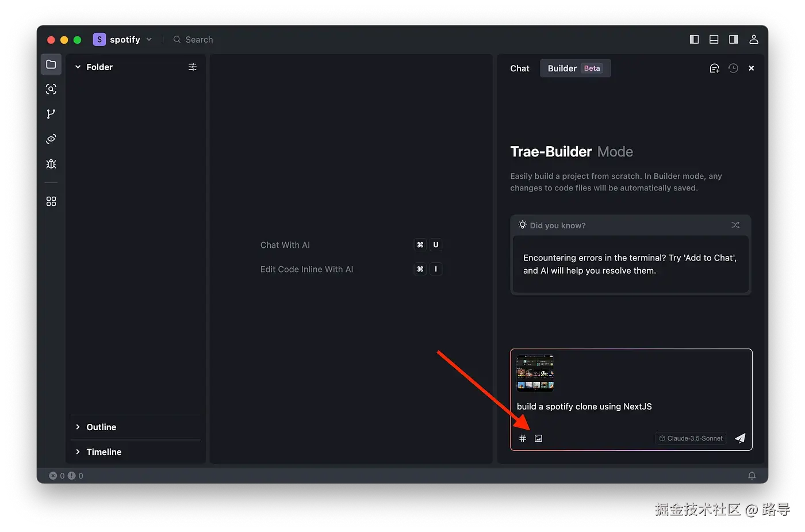Shuffle the Did you know tip
The height and width of the screenshot is (532, 805).
[x=735, y=225]
